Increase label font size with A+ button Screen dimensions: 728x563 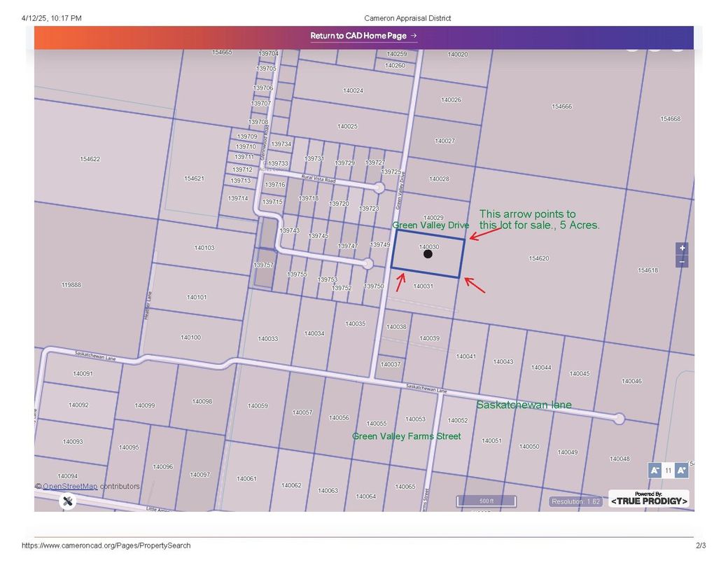click(x=681, y=471)
